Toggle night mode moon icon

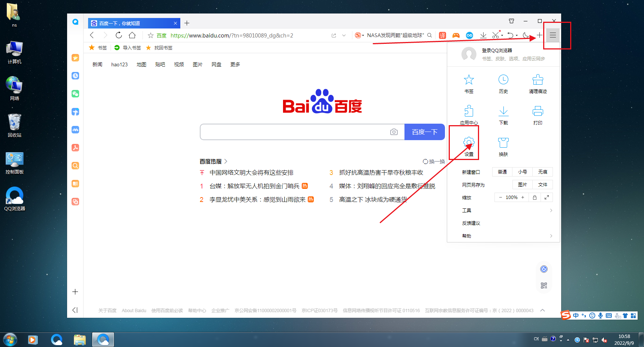pos(526,35)
